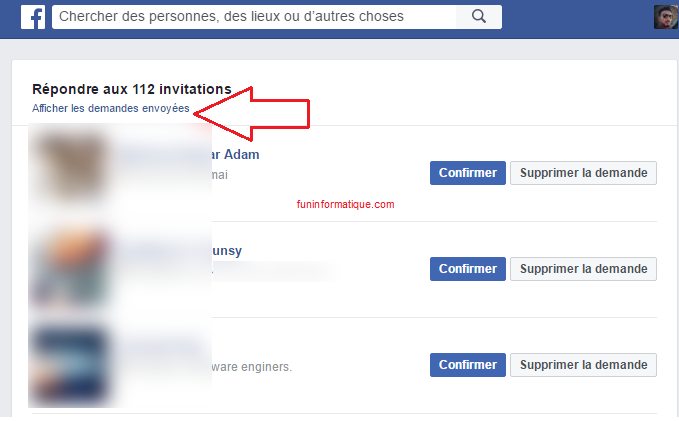Screen dimensions: 679x421
Task: Open "Afficher les demandes envoyées" link
Action: coord(110,108)
